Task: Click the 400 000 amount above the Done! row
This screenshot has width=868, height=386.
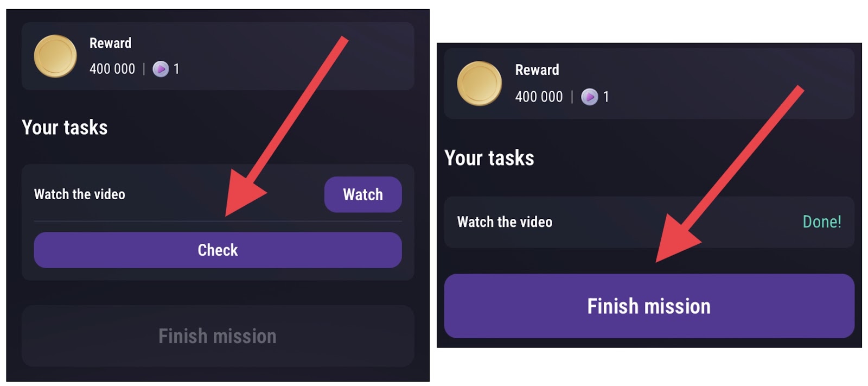Action: [x=539, y=97]
